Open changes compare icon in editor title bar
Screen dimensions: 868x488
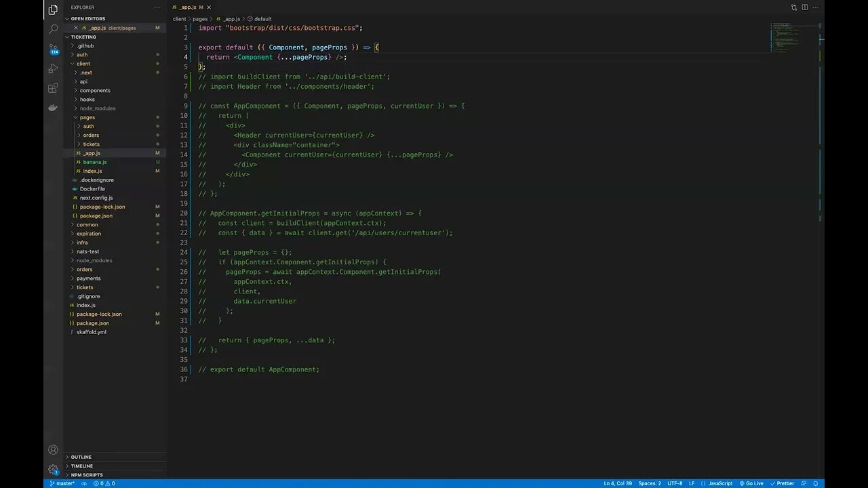click(793, 7)
